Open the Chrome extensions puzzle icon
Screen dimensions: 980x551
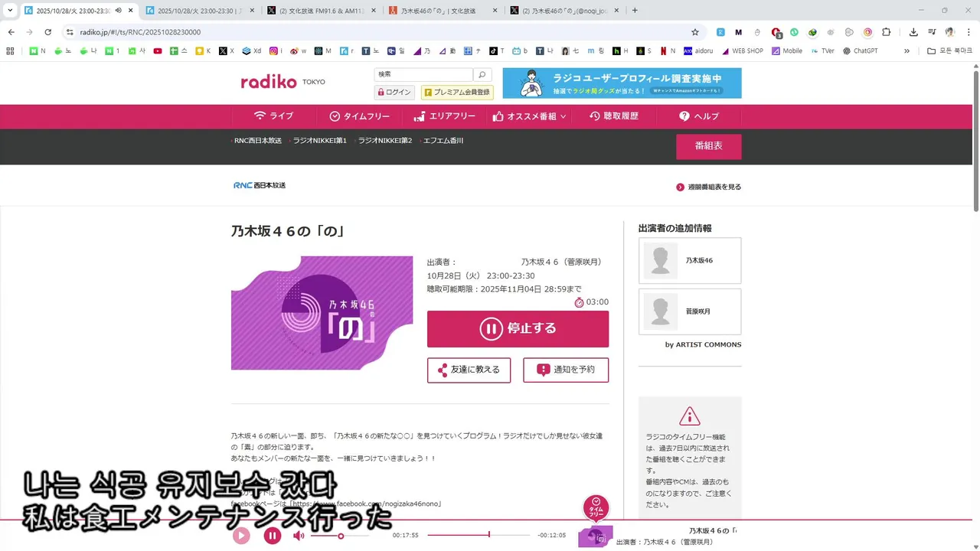pyautogui.click(x=887, y=32)
